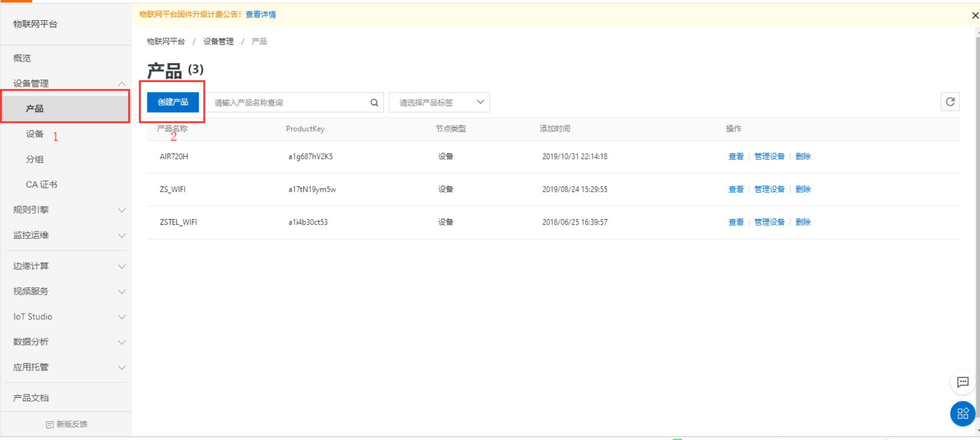This screenshot has width=980, height=440.
Task: Click the date 2019/10/31 22:14:18
Action: [x=575, y=157]
